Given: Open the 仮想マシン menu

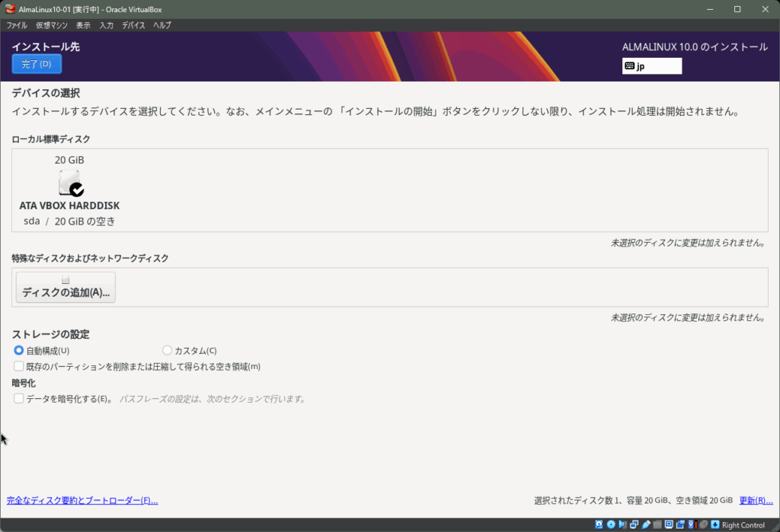Looking at the screenshot, I should pyautogui.click(x=52, y=25).
